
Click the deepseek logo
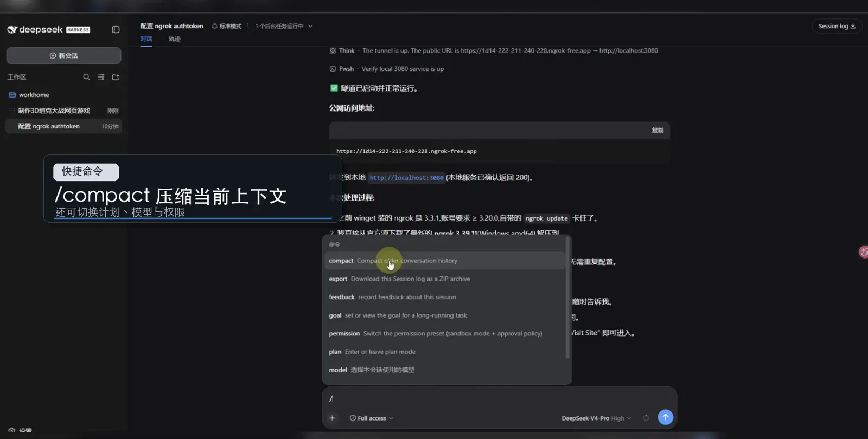point(48,29)
